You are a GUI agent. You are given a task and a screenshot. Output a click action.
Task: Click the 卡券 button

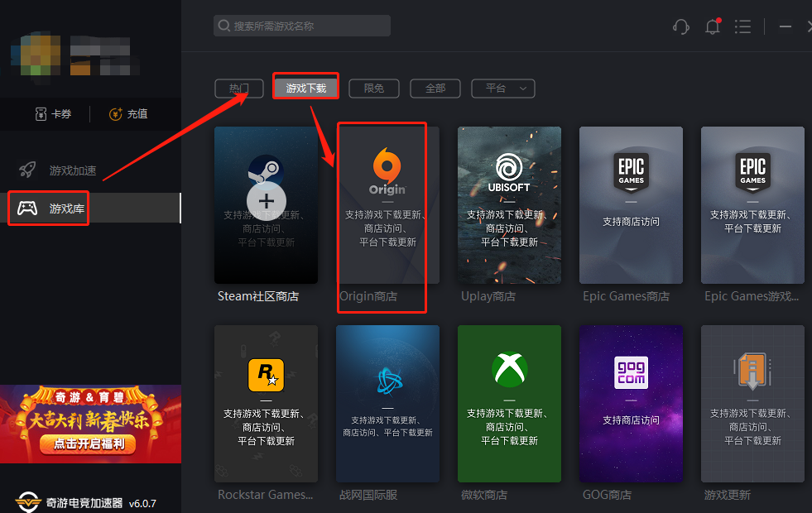click(x=53, y=114)
